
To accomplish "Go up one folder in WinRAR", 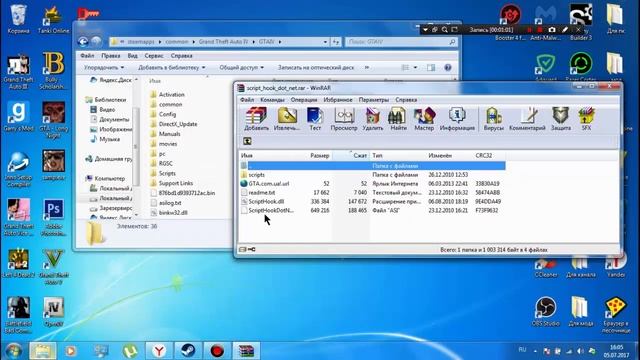I will tap(247, 141).
